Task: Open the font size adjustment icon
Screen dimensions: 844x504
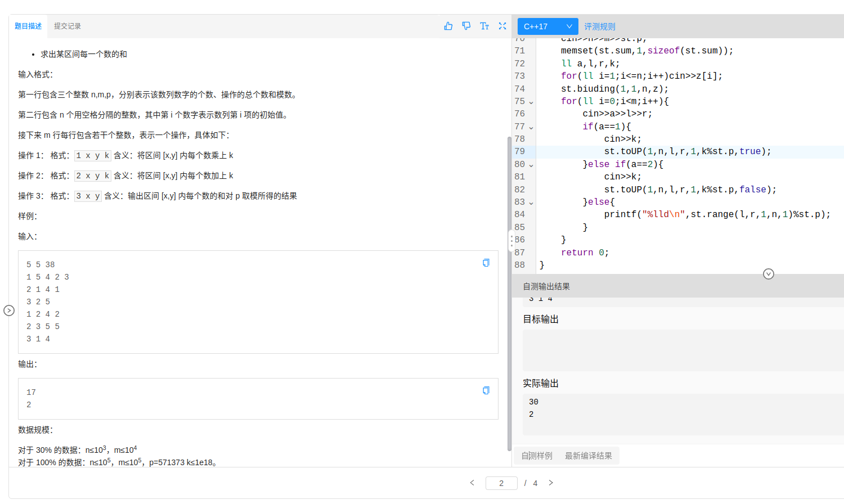Action: pos(484,26)
